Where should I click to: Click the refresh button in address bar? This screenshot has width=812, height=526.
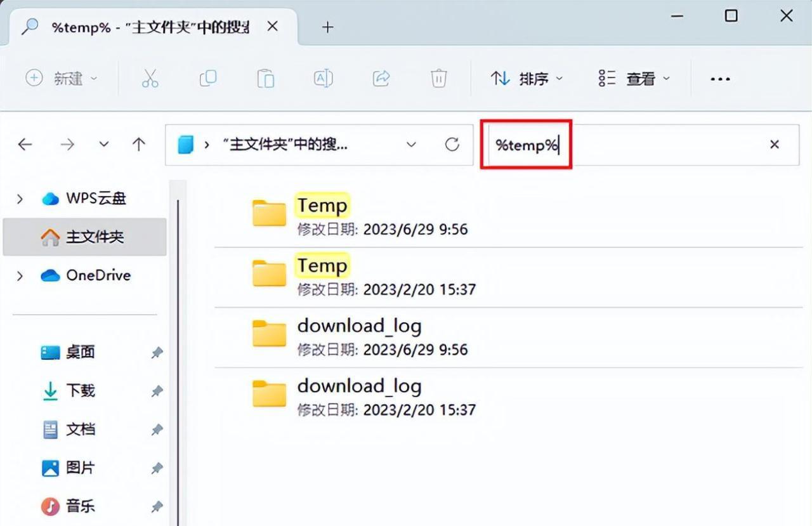point(452,145)
